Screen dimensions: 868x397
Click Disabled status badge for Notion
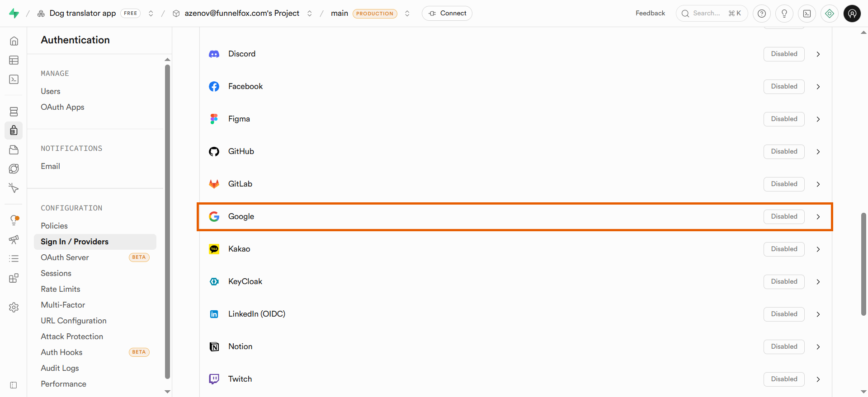784,347
